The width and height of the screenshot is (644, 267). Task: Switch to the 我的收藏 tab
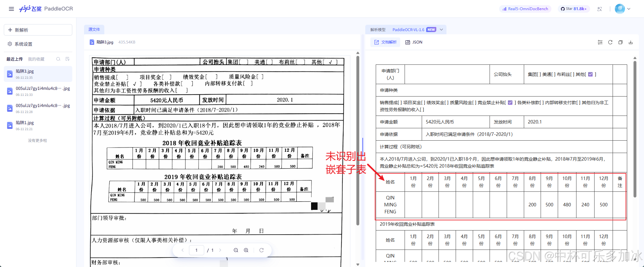point(36,59)
